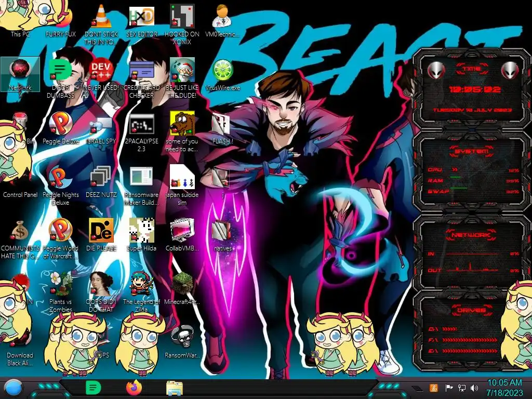Click the network tray icon
The image size is (532, 399).
coord(462,388)
